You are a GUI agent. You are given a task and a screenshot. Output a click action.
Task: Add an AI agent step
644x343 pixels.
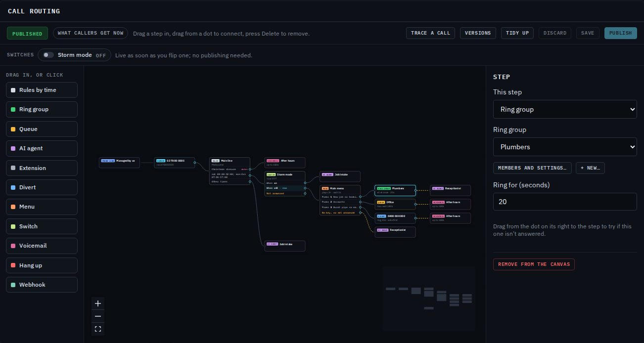click(x=42, y=148)
